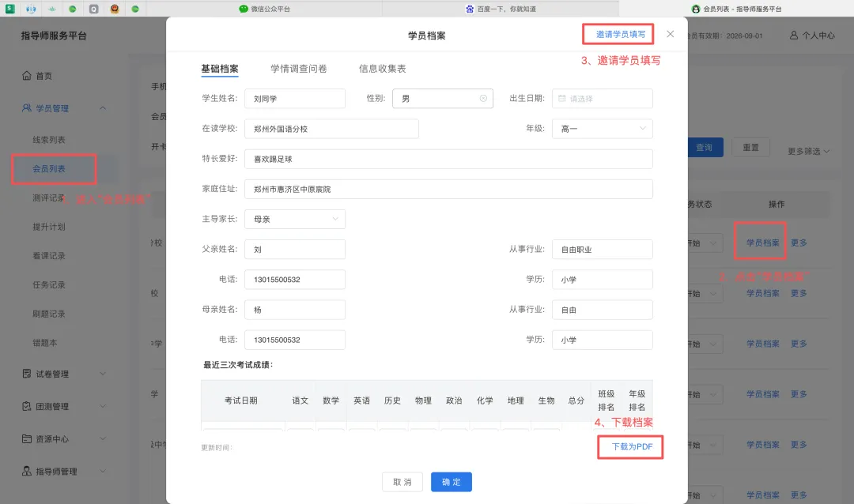Open a student's 学员档案 link
Viewport: 854px width, 504px height.
(x=760, y=243)
